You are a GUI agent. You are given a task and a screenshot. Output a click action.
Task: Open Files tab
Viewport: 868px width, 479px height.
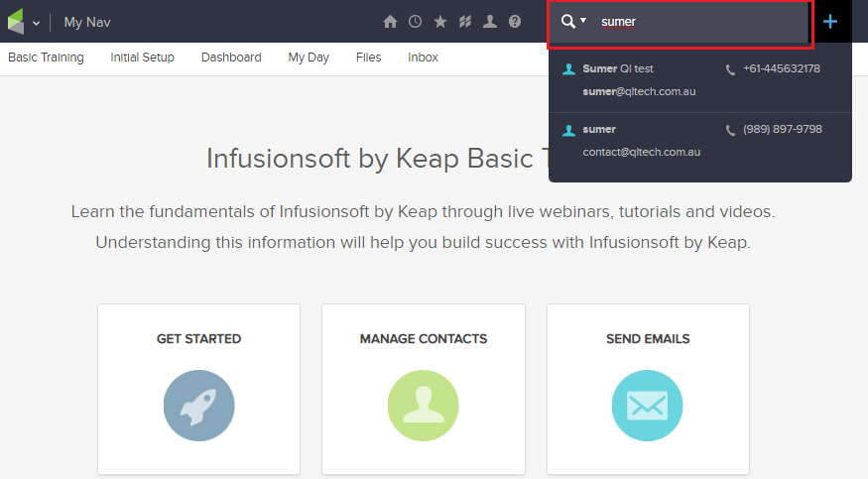[369, 58]
